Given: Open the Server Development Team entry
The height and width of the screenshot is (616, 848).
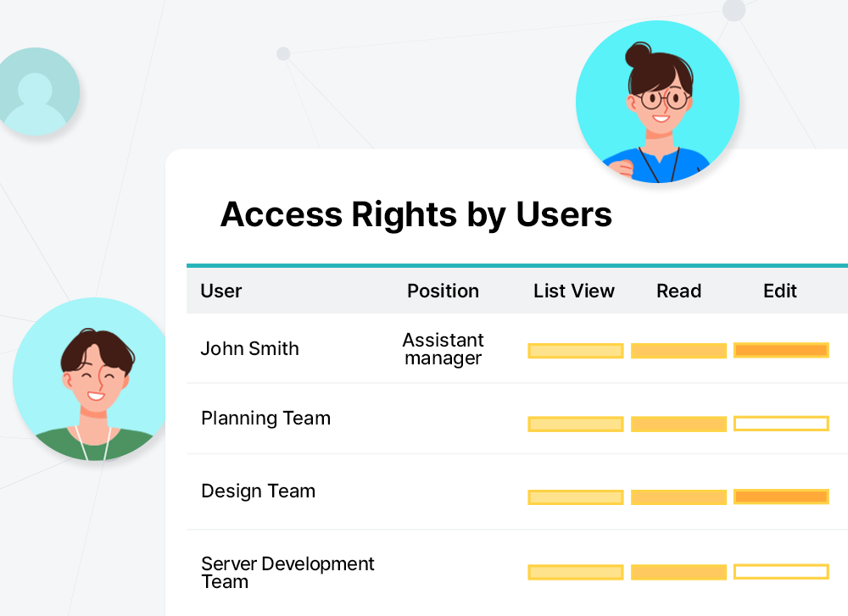Looking at the screenshot, I should point(287,572).
